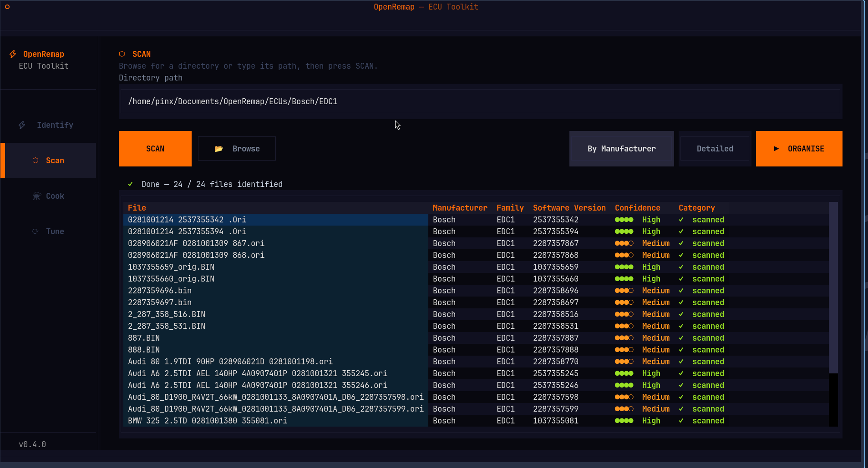This screenshot has height=468, width=868.
Task: Click the green checkmark next to Done status
Action: [130, 184]
